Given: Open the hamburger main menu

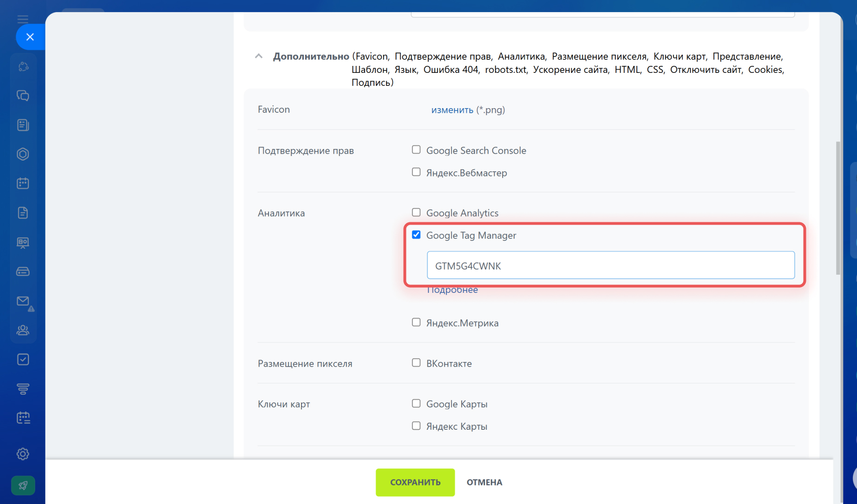Looking at the screenshot, I should click(23, 19).
